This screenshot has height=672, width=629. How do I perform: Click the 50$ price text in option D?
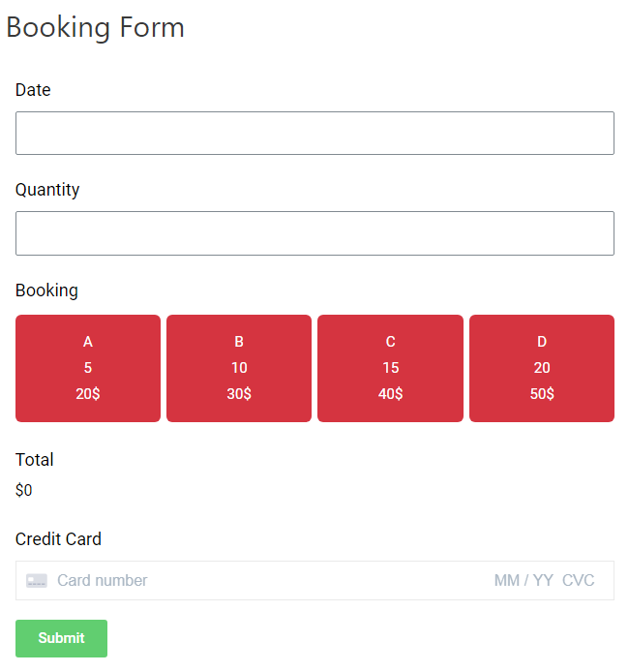click(x=542, y=393)
